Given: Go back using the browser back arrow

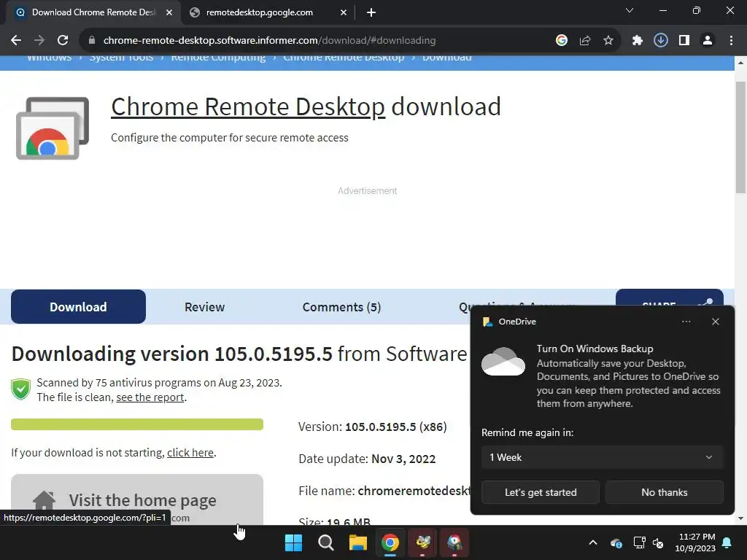Looking at the screenshot, I should click(x=16, y=41).
